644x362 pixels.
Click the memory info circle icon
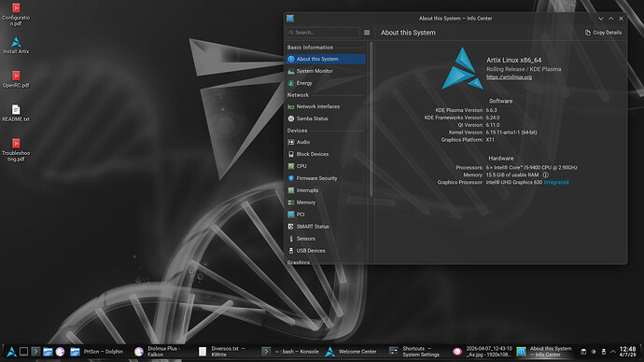click(545, 174)
